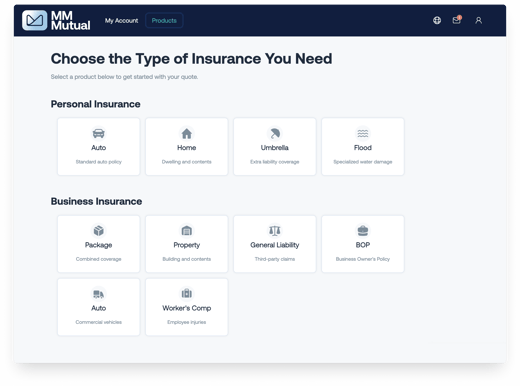Click the umbrella icon
The image size is (520, 386).
pyautogui.click(x=275, y=133)
